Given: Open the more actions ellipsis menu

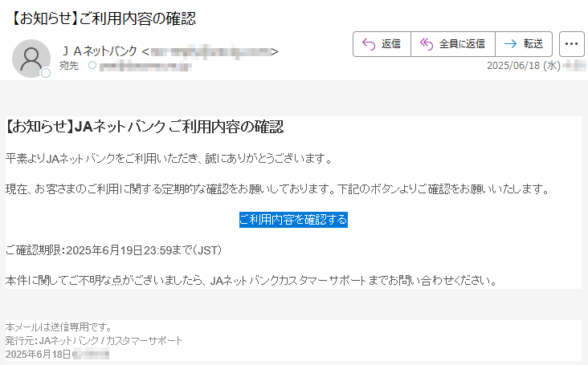Looking at the screenshot, I should [x=571, y=44].
